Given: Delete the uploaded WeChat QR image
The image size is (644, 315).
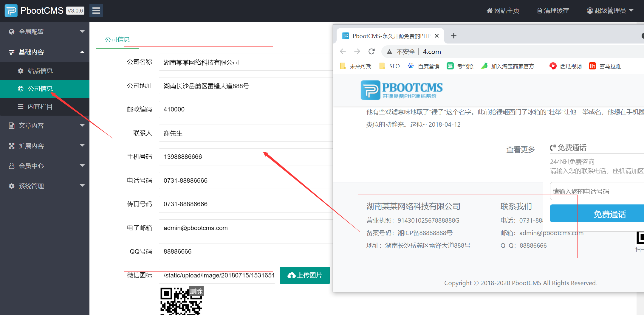Looking at the screenshot, I should [x=196, y=291].
